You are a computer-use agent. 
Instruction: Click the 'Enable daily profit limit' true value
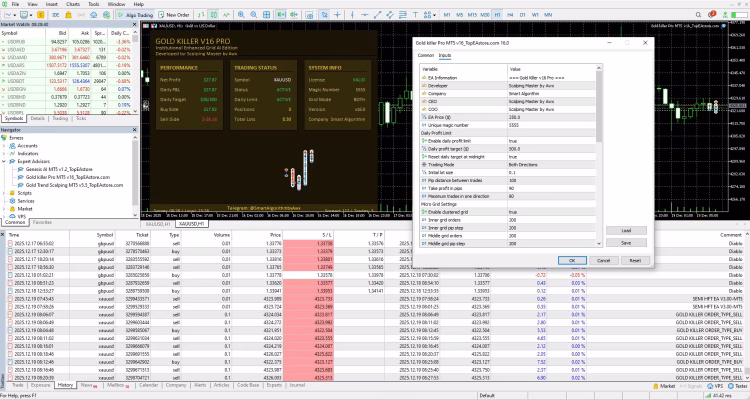point(552,141)
